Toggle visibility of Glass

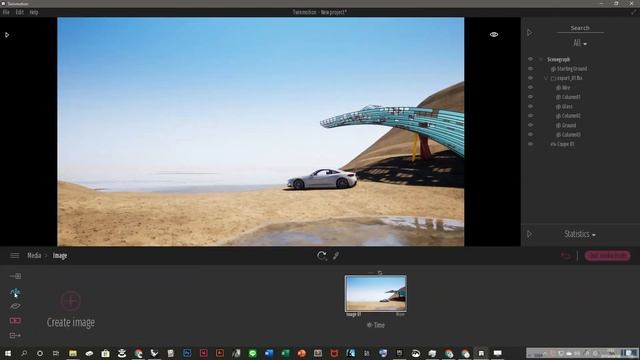(x=530, y=106)
